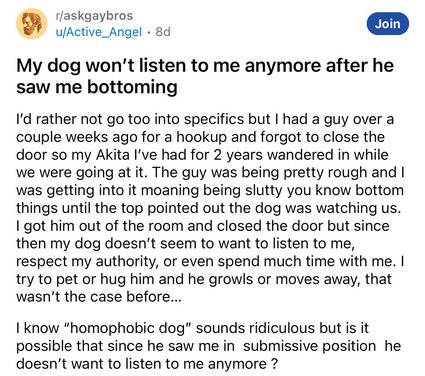425x376 pixels.
Task: Click the line starting "then my dog doesn't"
Action: [185, 243]
